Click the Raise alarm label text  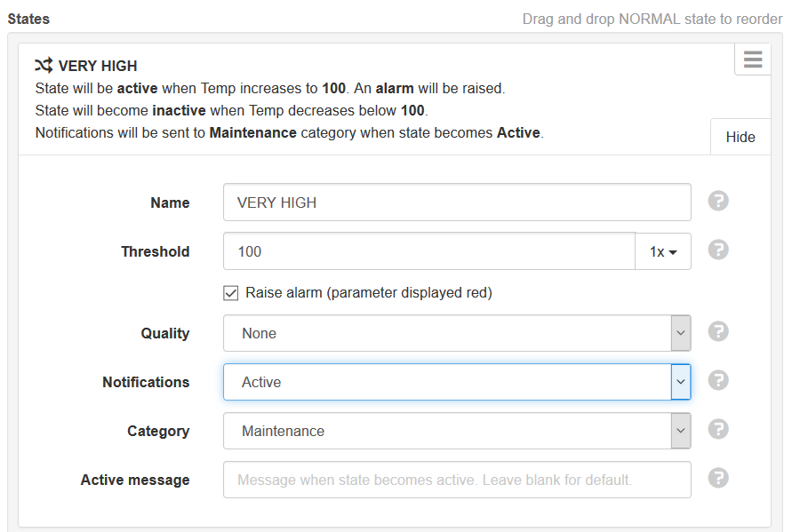pyautogui.click(x=369, y=293)
